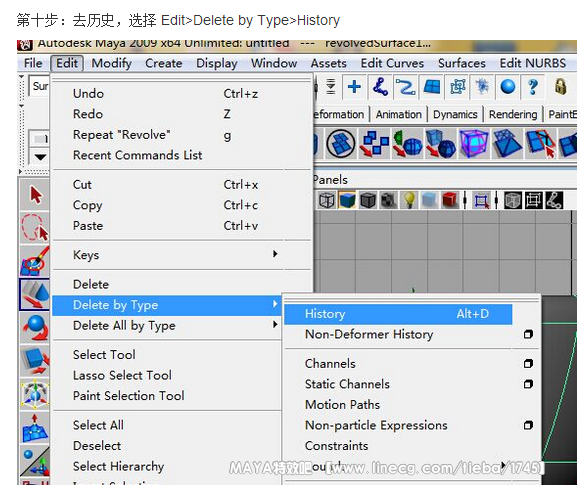This screenshot has width=579, height=485.
Task: Click the blue rectangle cursor panel icon
Action: pyautogui.click(x=482, y=201)
